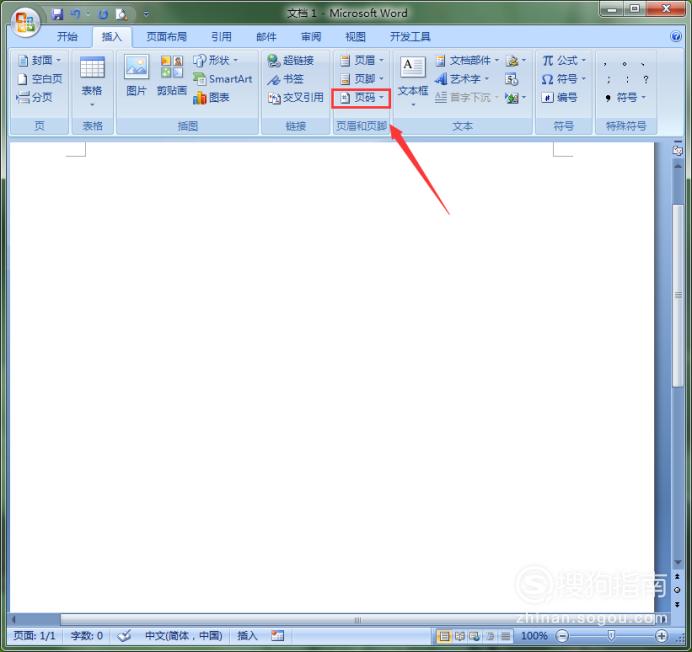Go to next page with double-down arrow

click(x=677, y=604)
